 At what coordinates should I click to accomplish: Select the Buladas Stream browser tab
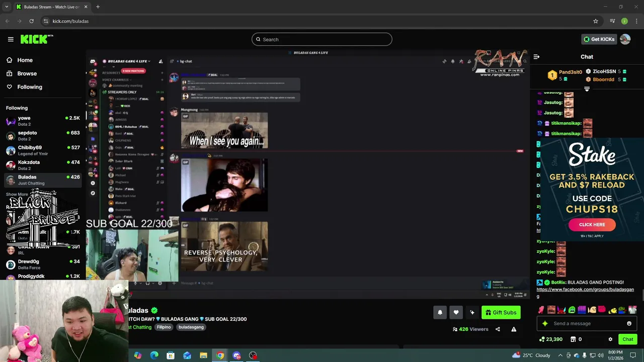[51, 7]
